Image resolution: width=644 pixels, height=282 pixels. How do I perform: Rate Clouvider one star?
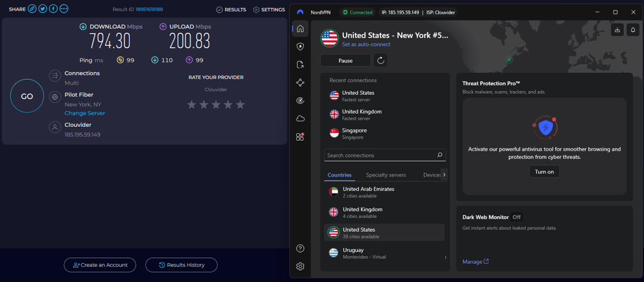coord(191,105)
